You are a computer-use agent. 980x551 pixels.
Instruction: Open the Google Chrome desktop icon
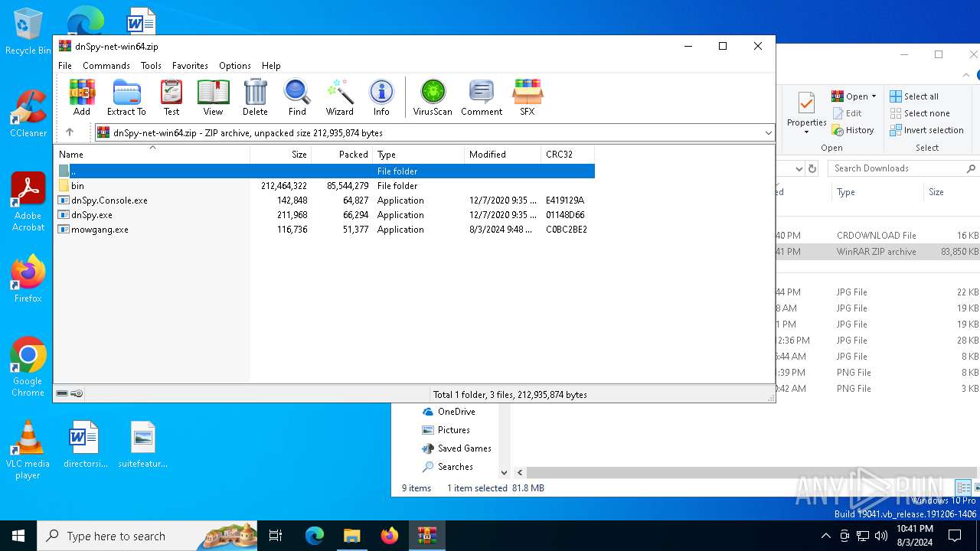coord(28,367)
